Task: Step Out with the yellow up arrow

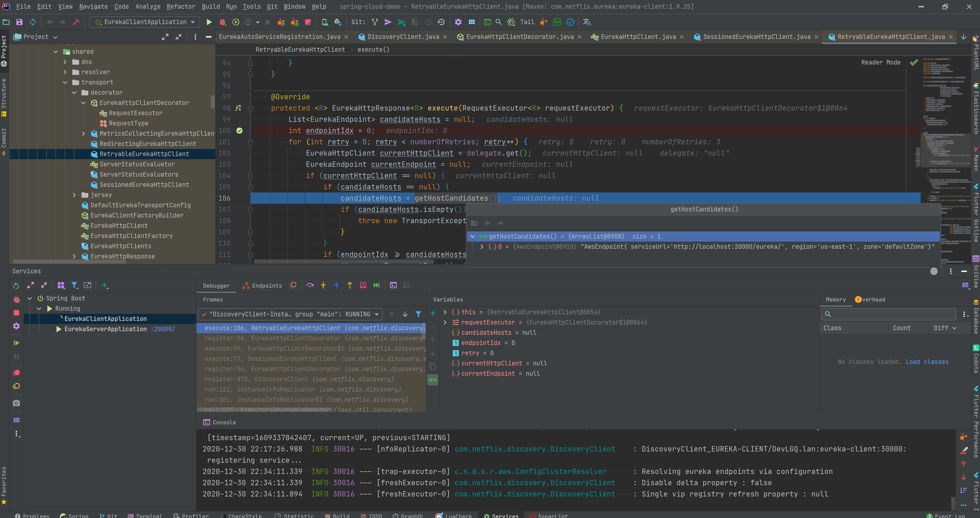Action: 350,285
